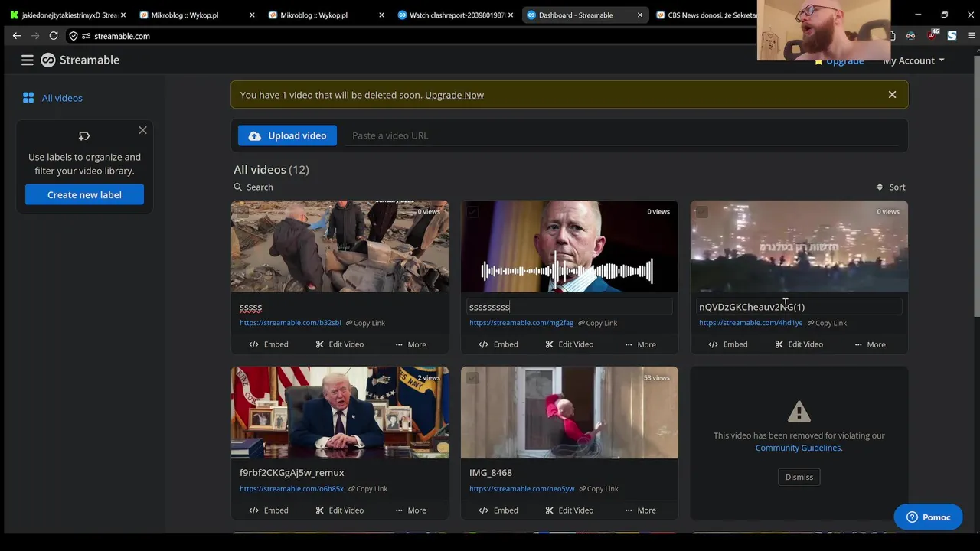Open the sssss video thumbnail

[x=340, y=246]
